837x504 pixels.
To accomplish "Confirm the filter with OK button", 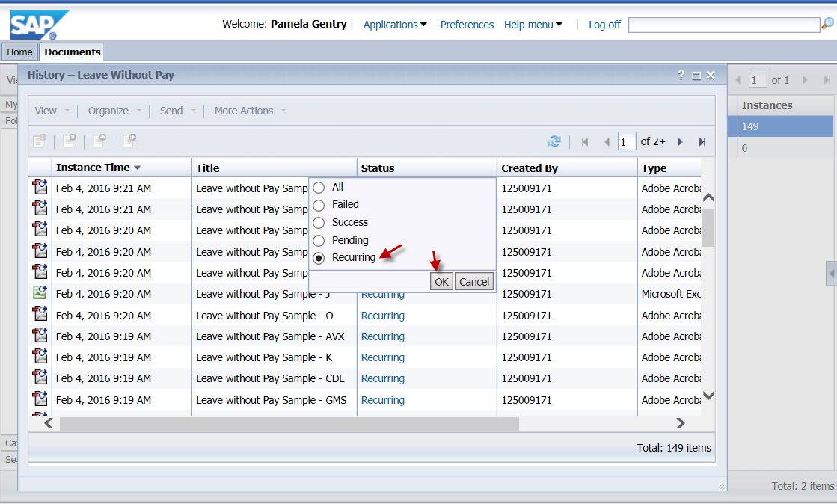I will [x=441, y=281].
